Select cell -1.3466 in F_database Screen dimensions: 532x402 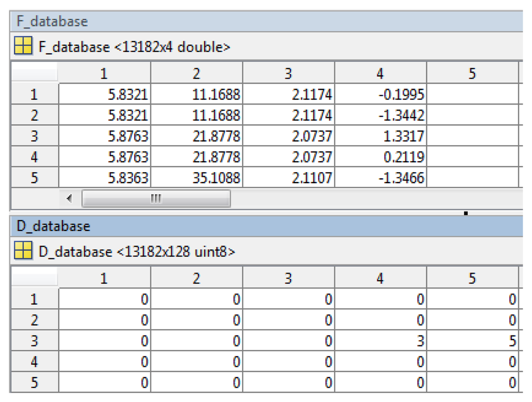[x=380, y=177]
